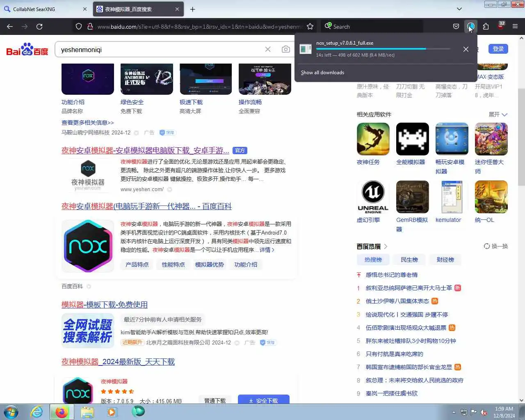Open the GemRB模拟器 icon
Screen dimensions: 525x420
click(x=413, y=197)
